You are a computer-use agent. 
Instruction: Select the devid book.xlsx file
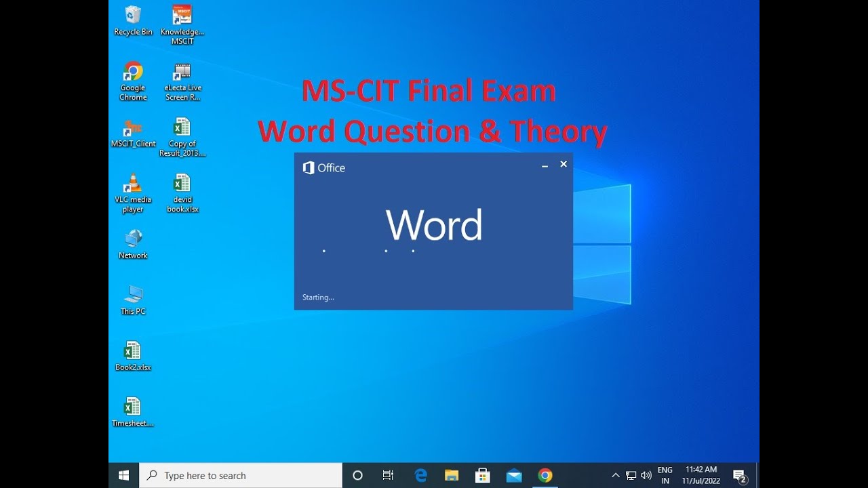182,192
